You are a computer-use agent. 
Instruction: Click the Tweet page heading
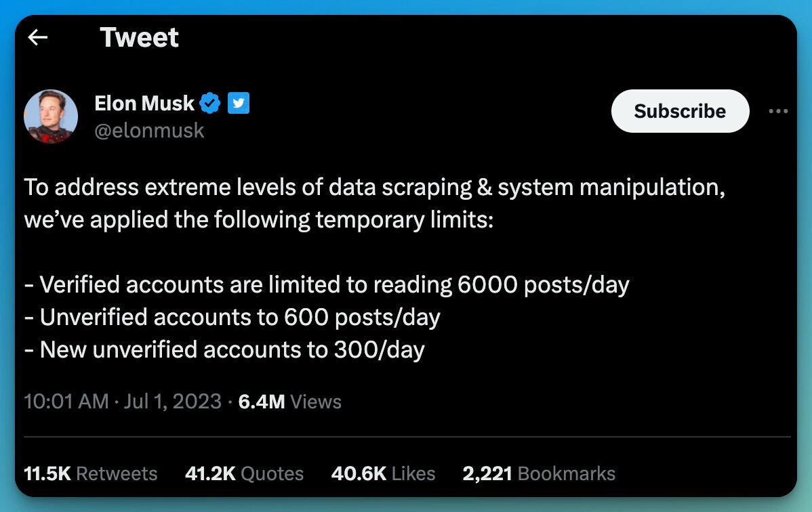140,37
